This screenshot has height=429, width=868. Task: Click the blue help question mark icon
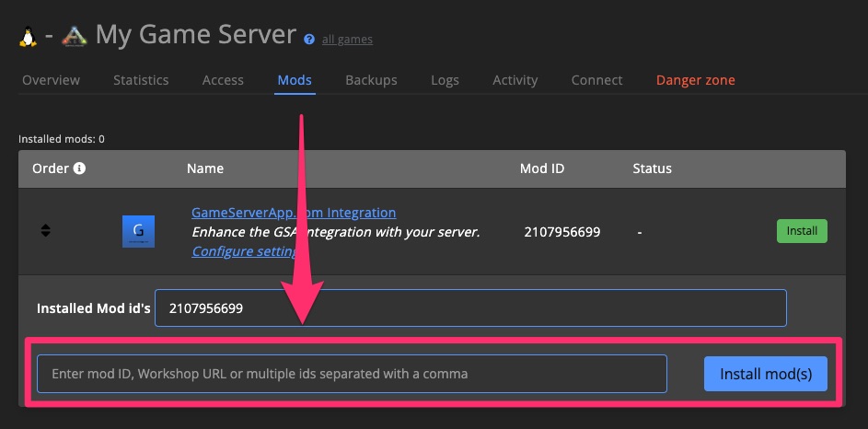coord(309,40)
